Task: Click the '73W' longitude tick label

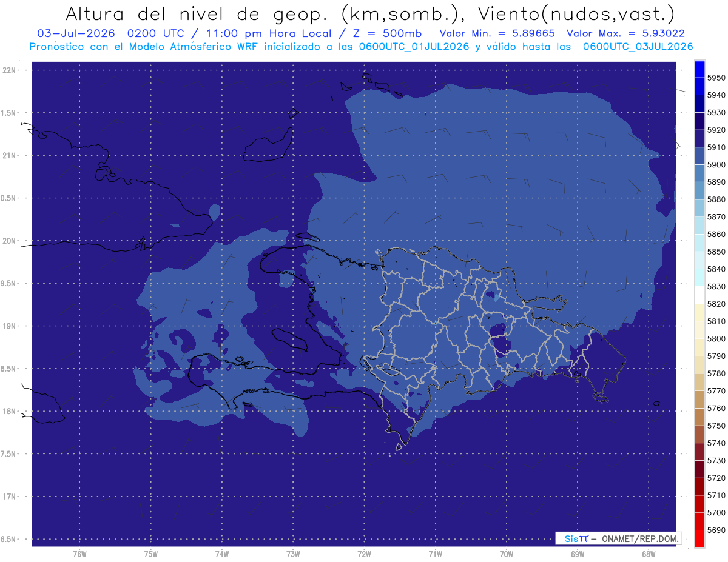Action: point(293,554)
